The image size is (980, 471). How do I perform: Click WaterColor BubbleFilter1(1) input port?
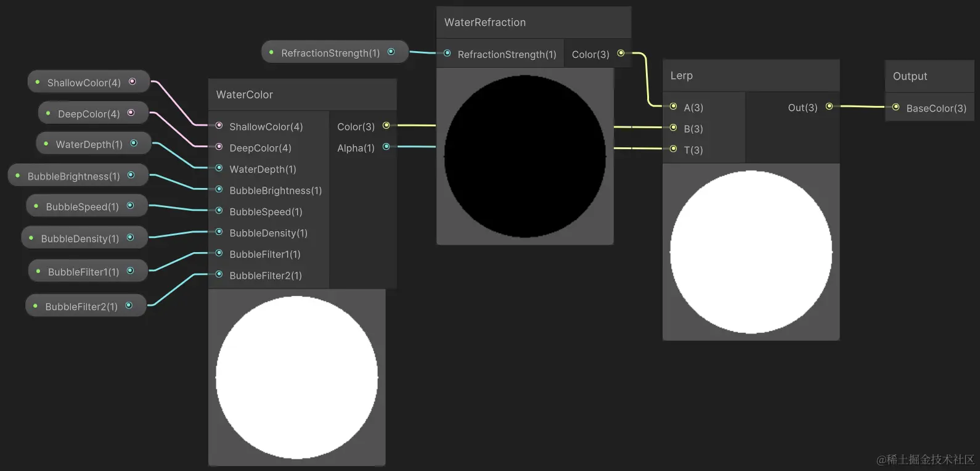point(219,253)
